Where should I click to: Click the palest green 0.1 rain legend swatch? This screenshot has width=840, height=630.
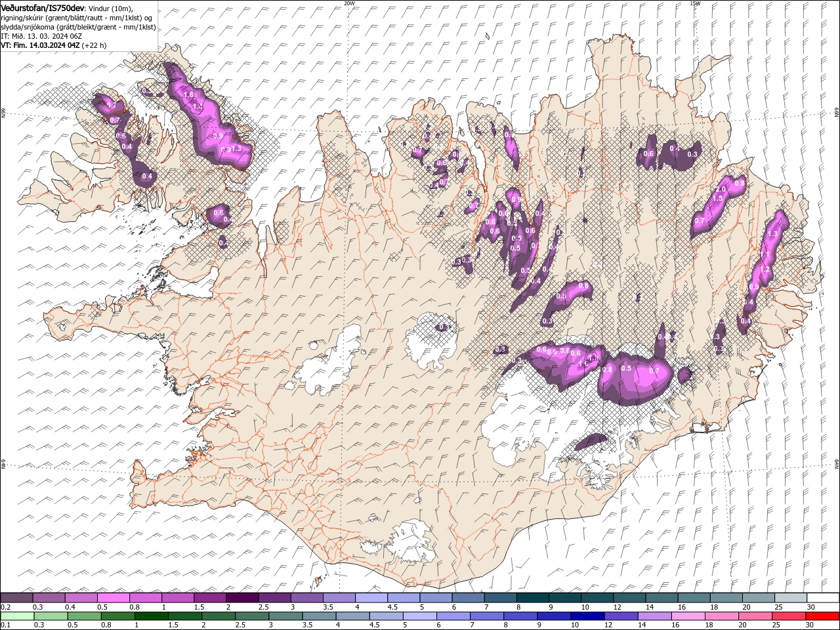(x=17, y=616)
